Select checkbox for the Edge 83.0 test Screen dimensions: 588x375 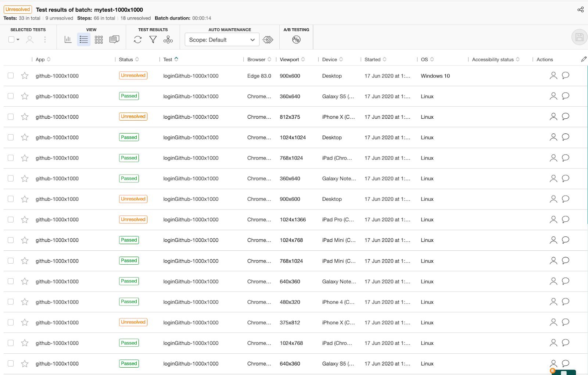click(x=11, y=75)
